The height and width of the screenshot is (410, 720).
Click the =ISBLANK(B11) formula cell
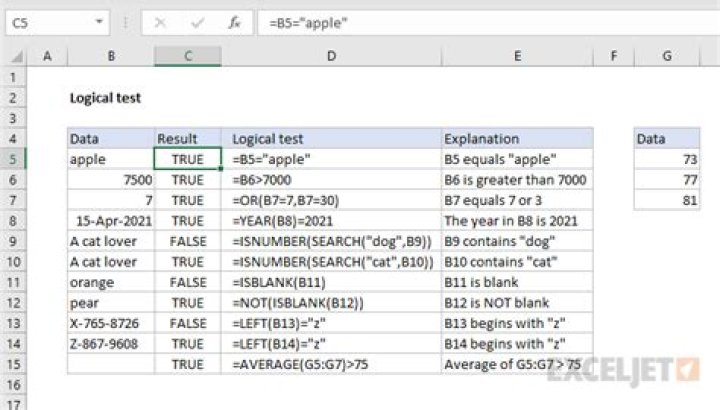point(330,283)
